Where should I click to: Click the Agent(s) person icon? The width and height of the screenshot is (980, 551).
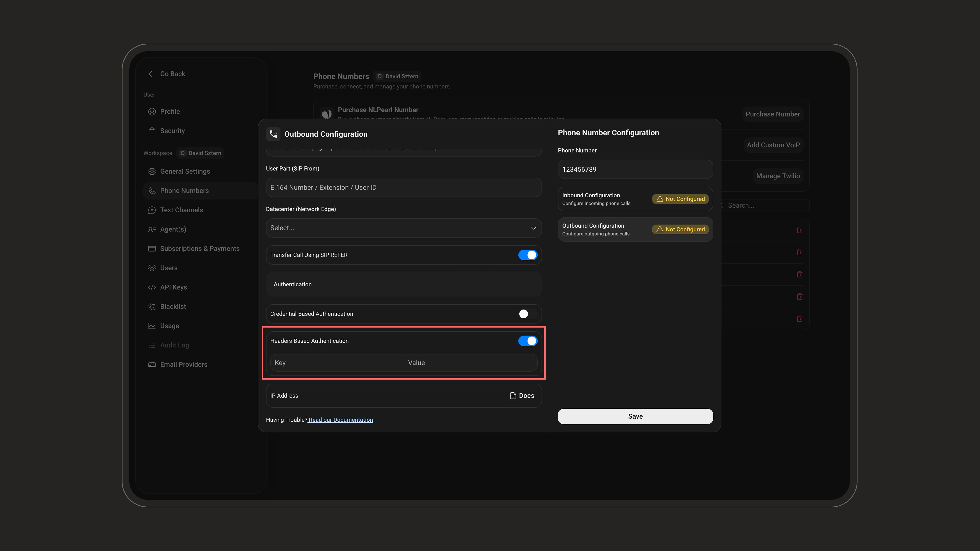coord(152,229)
